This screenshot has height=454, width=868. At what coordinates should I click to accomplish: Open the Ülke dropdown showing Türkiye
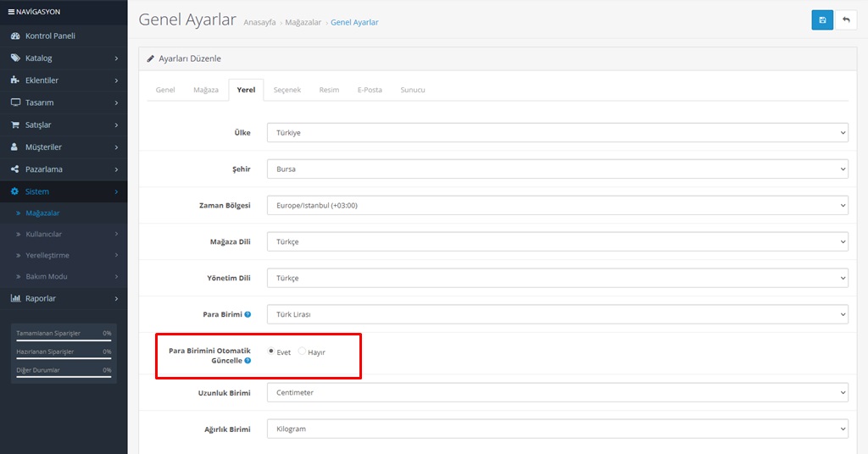point(558,133)
